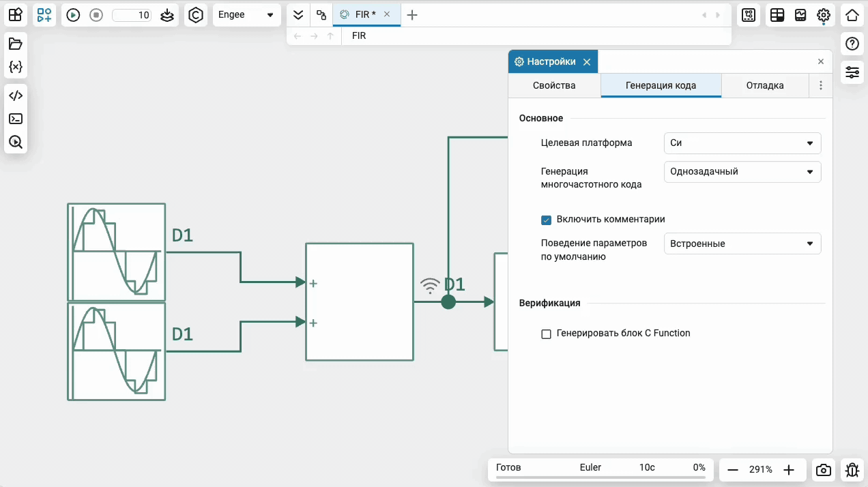Image resolution: width=868 pixels, height=487 pixels.
Task: Open the command line terminal icon
Action: [x=16, y=119]
